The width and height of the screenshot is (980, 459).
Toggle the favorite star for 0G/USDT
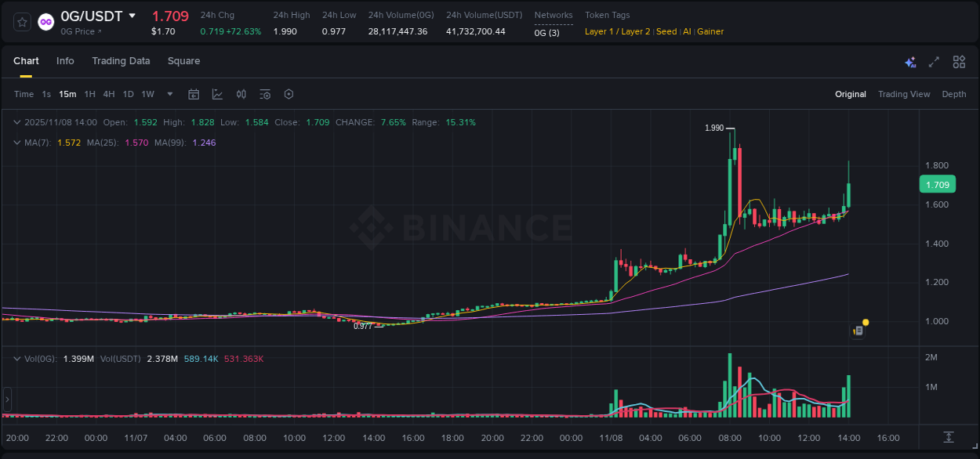click(21, 21)
